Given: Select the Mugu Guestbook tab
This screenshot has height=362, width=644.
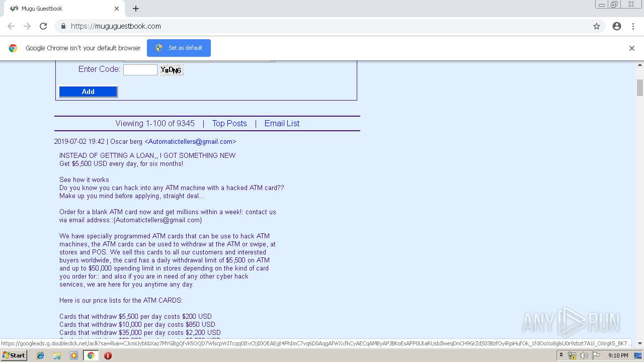Looking at the screenshot, I should tap(64, 9).
